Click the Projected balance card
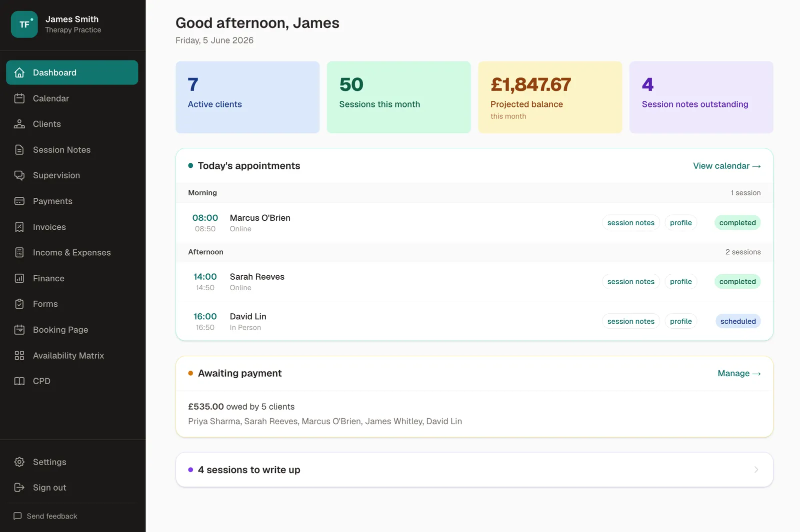The width and height of the screenshot is (800, 532). pyautogui.click(x=550, y=97)
